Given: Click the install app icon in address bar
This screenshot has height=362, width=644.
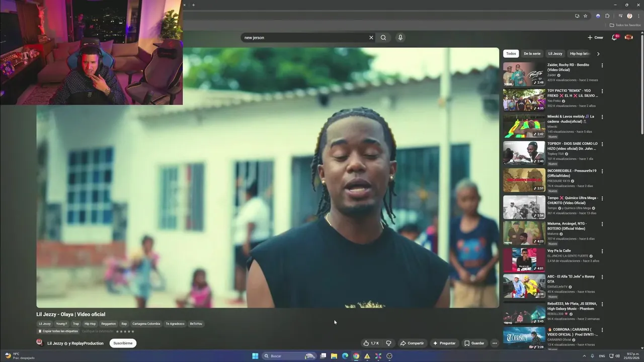Looking at the screenshot, I should click(577, 16).
